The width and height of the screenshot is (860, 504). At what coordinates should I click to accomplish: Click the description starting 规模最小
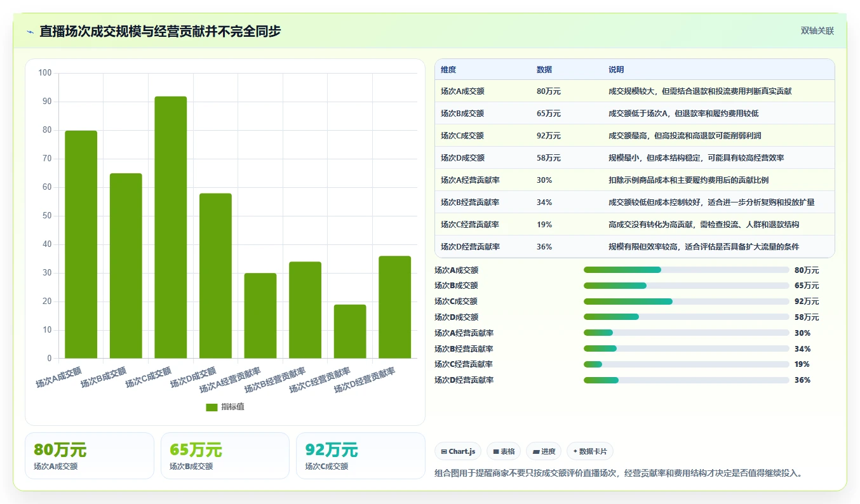(696, 158)
